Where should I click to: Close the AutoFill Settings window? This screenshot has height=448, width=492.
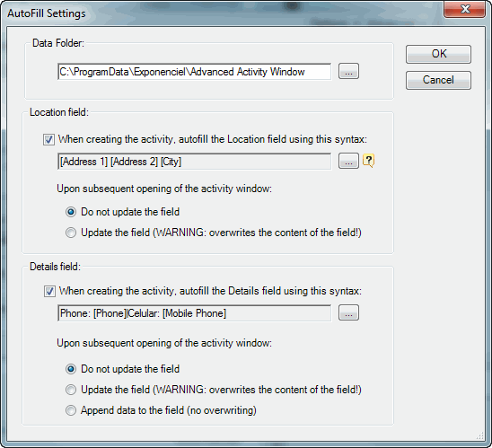(x=465, y=9)
